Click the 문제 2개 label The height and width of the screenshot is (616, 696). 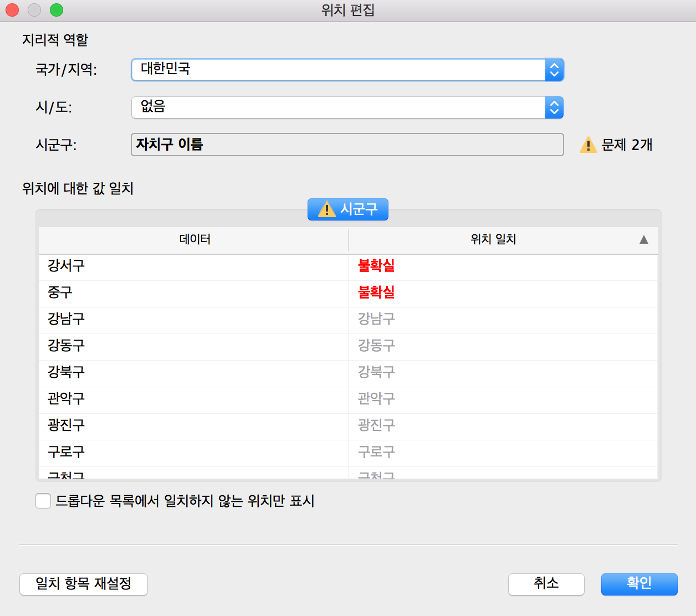[x=627, y=145]
